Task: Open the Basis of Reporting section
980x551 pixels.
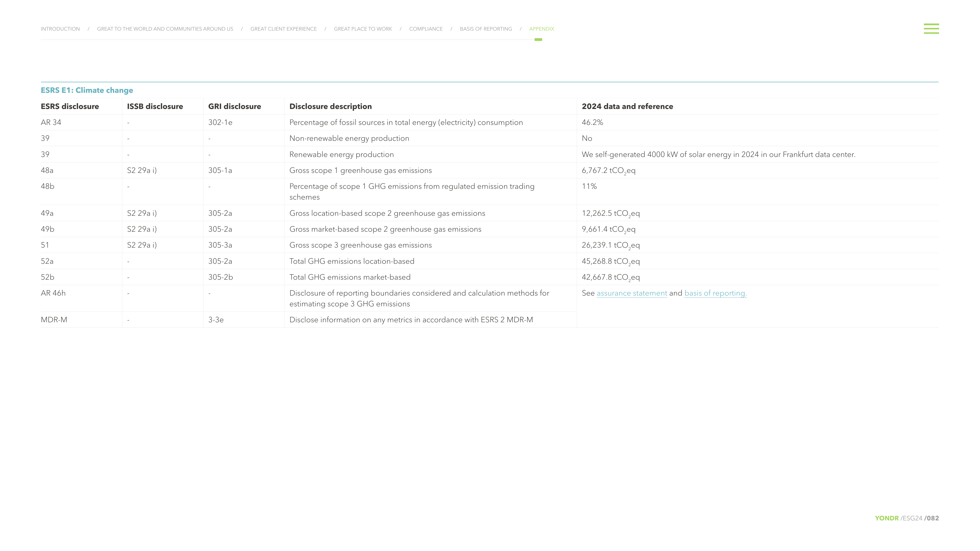Action: [x=486, y=29]
